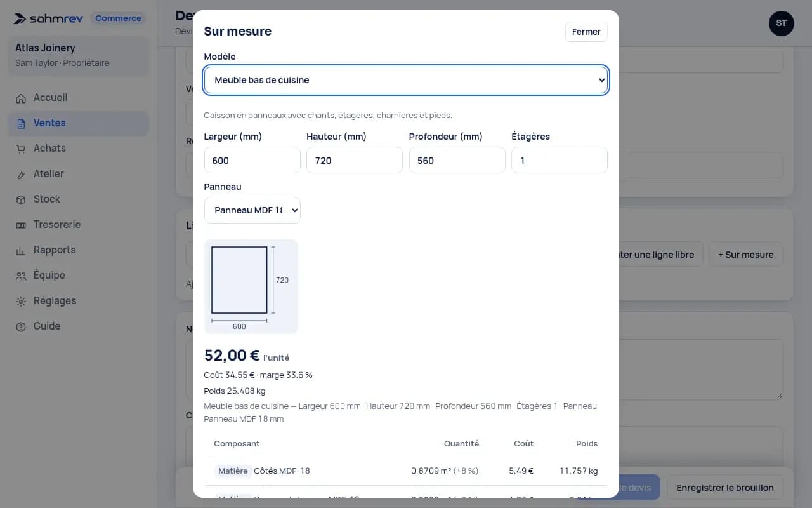Image resolution: width=812 pixels, height=508 pixels.
Task: Click the Côtés MDF-18 component row
Action: click(406, 471)
